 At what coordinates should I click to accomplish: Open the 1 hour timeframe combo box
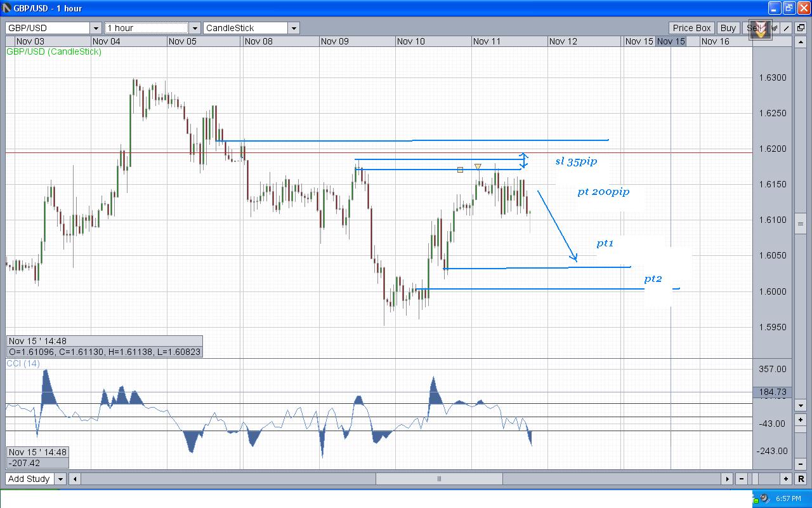152,28
